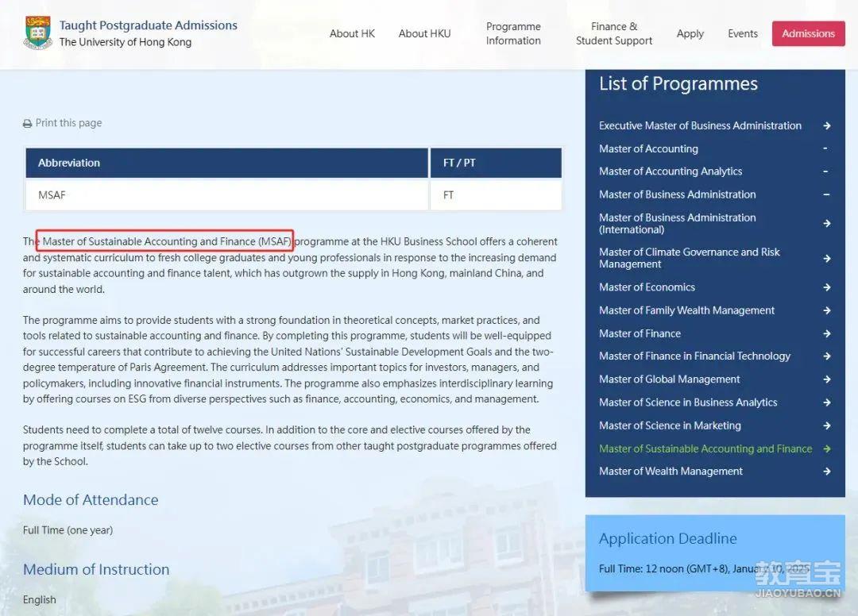This screenshot has width=858, height=616.
Task: Click the HKU crest logo
Action: point(38,33)
